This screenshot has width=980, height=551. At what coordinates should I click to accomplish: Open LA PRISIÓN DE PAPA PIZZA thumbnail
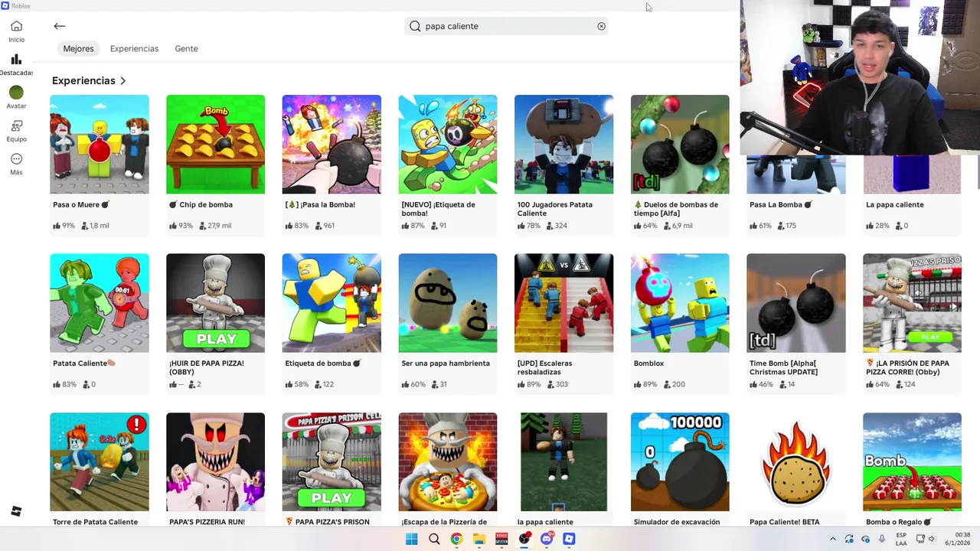[912, 303]
